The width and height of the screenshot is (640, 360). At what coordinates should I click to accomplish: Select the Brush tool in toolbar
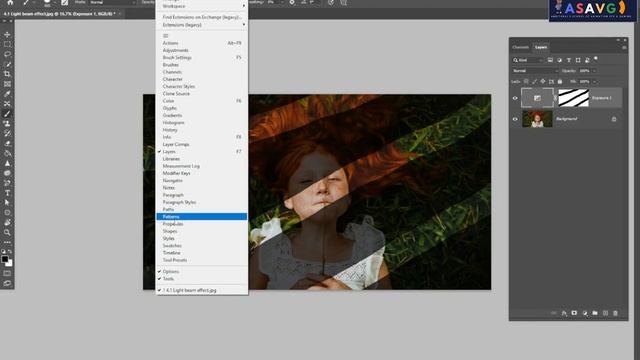[7, 113]
